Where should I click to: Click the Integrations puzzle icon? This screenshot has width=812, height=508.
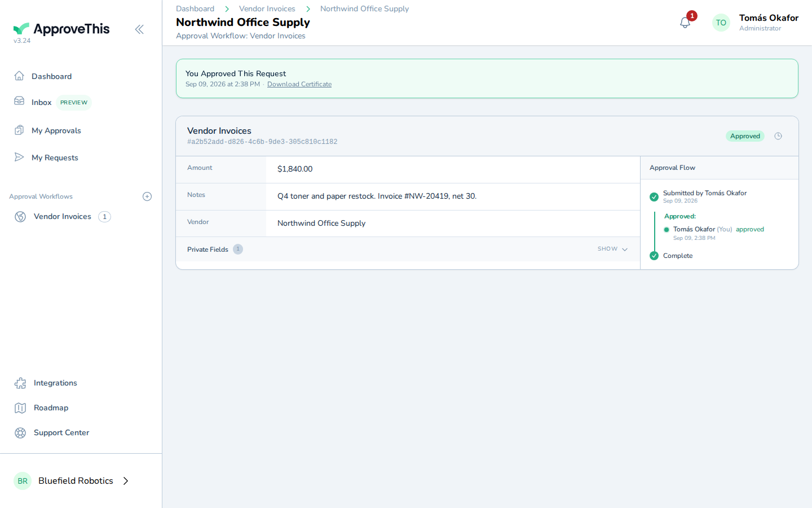click(x=20, y=383)
